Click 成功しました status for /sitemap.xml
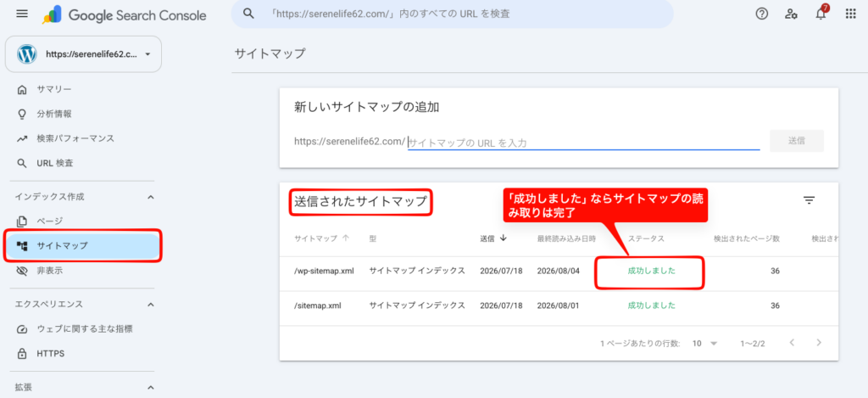868x398 pixels. (651, 306)
